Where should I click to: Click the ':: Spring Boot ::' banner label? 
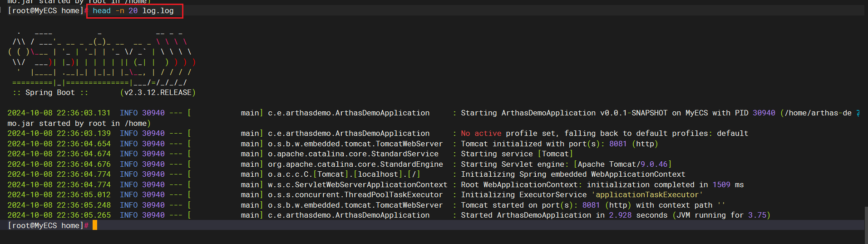[x=50, y=93]
